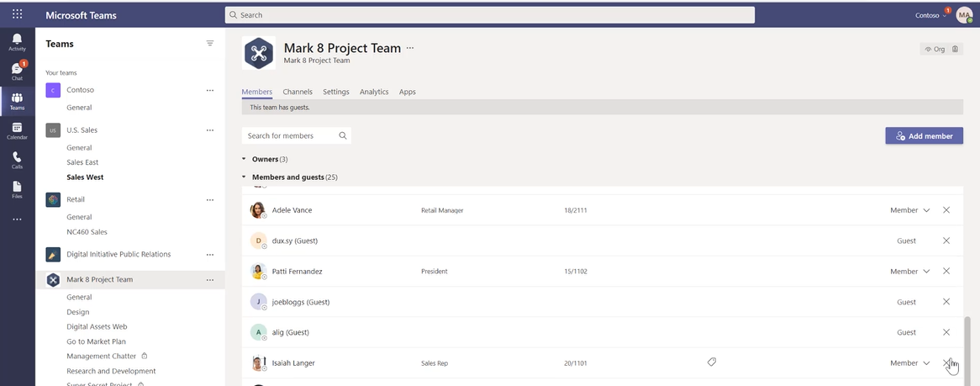Click the Retail team icon
This screenshot has width=980, height=386.
[53, 199]
